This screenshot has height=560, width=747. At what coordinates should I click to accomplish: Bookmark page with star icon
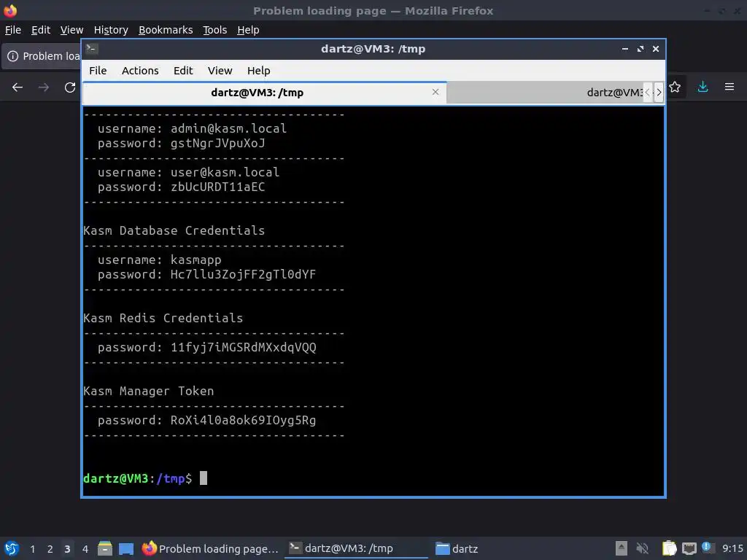tap(675, 87)
